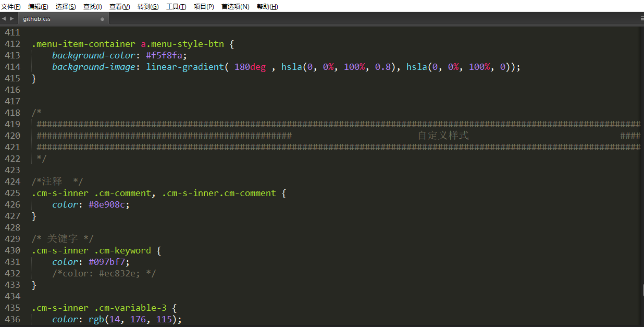Click .cm-s-inner.cm-comment selector after the comma
The height and width of the screenshot is (327, 644).
click(219, 193)
